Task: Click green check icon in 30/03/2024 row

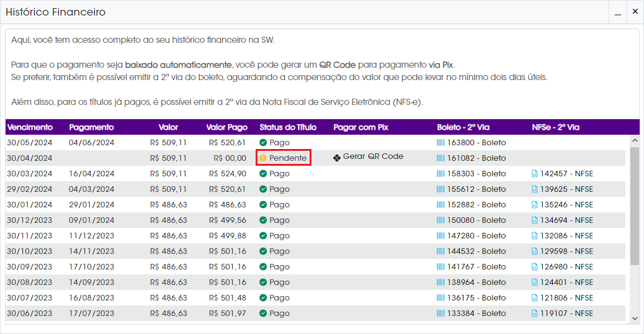Action: point(263,174)
